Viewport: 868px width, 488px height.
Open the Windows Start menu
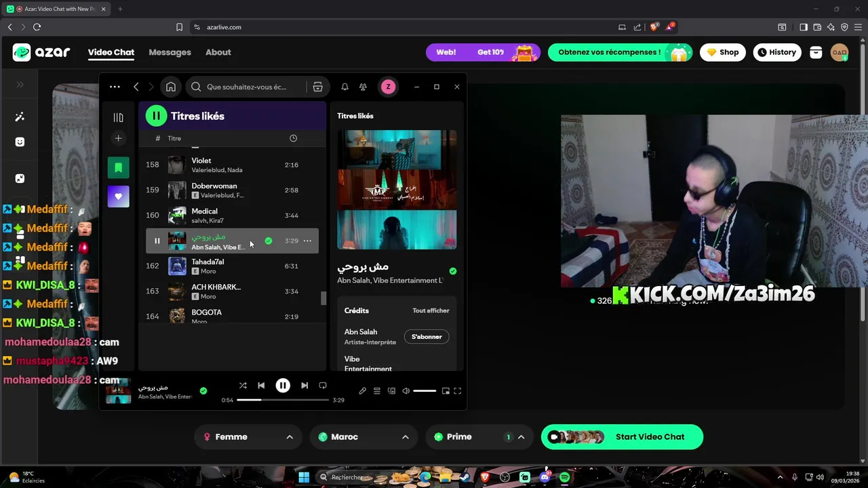click(304, 477)
